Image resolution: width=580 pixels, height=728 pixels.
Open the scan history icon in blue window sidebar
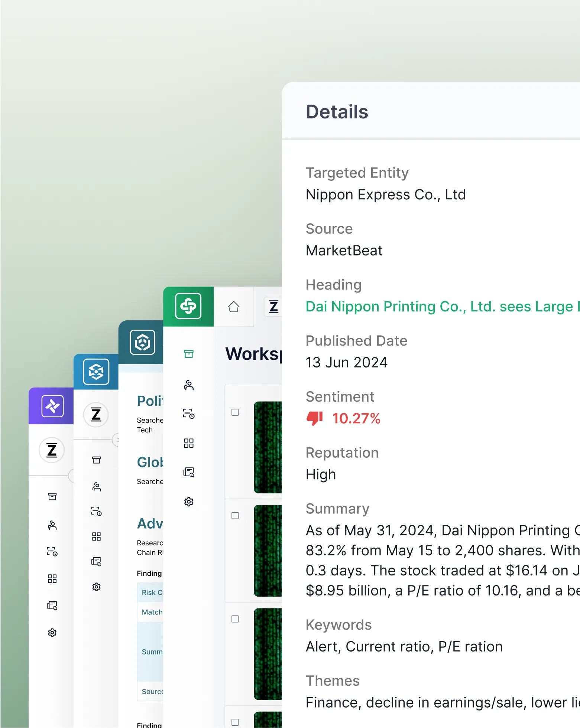(97, 511)
